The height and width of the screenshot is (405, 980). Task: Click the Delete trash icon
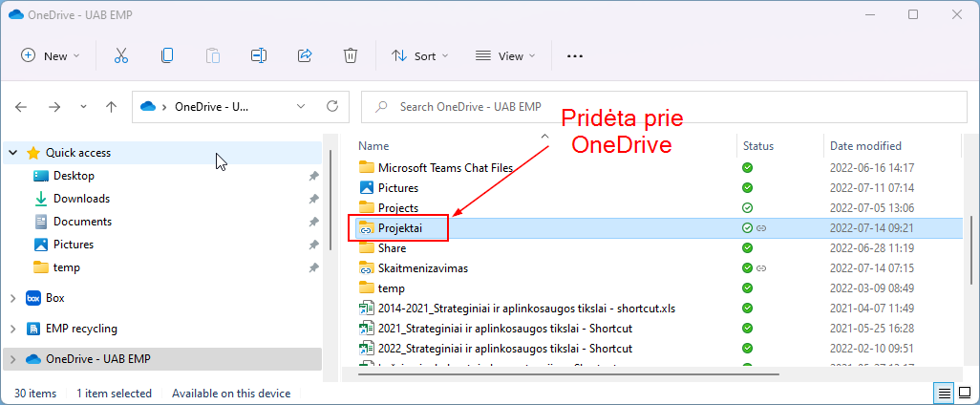(350, 56)
